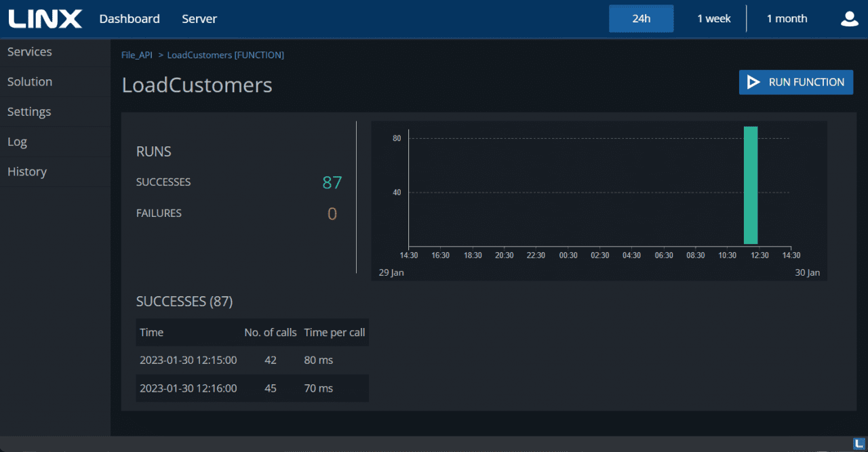Open the user profile icon
This screenshot has width=868, height=452.
849,19
